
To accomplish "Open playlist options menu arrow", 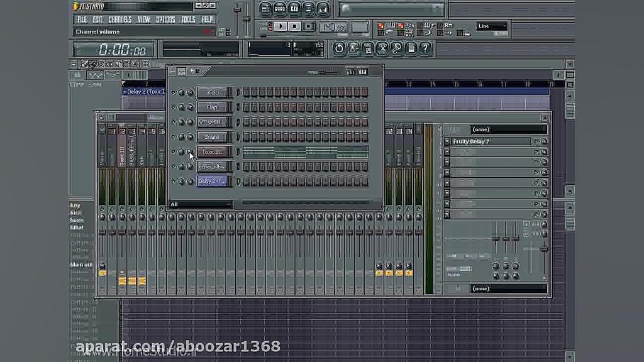I will tap(73, 65).
